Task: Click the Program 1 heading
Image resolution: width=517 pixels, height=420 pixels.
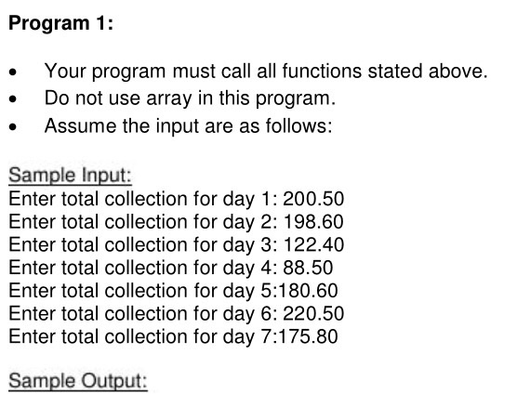Action: tap(60, 23)
